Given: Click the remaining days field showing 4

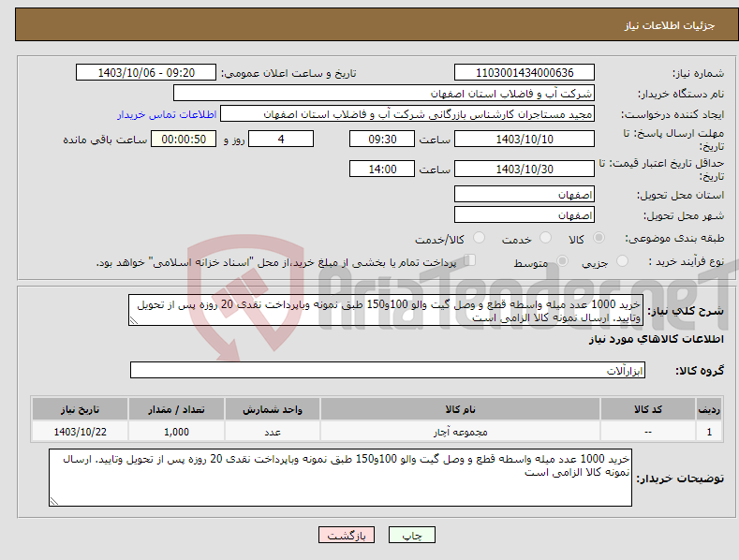Looking at the screenshot, I should [281, 139].
